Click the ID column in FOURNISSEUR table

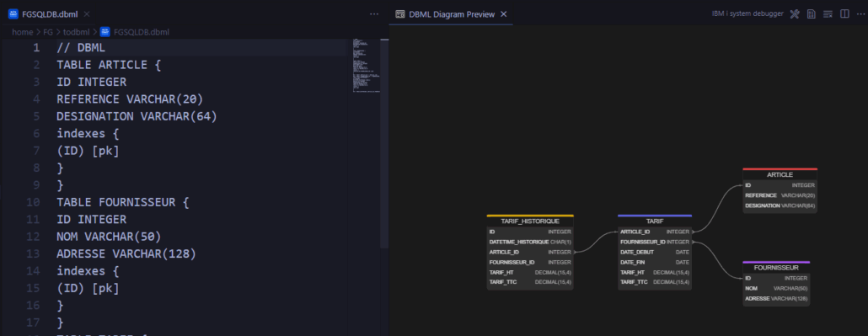[776, 279]
